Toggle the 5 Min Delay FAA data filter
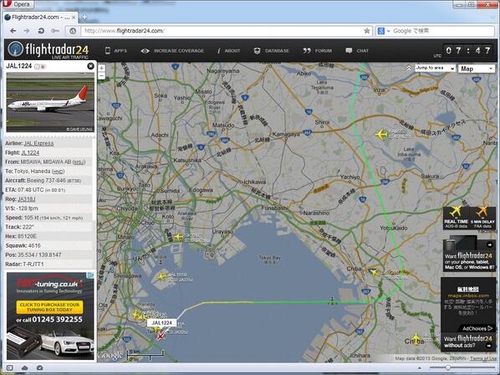Image resolution: width=500 pixels, height=375 pixels. click(x=482, y=217)
